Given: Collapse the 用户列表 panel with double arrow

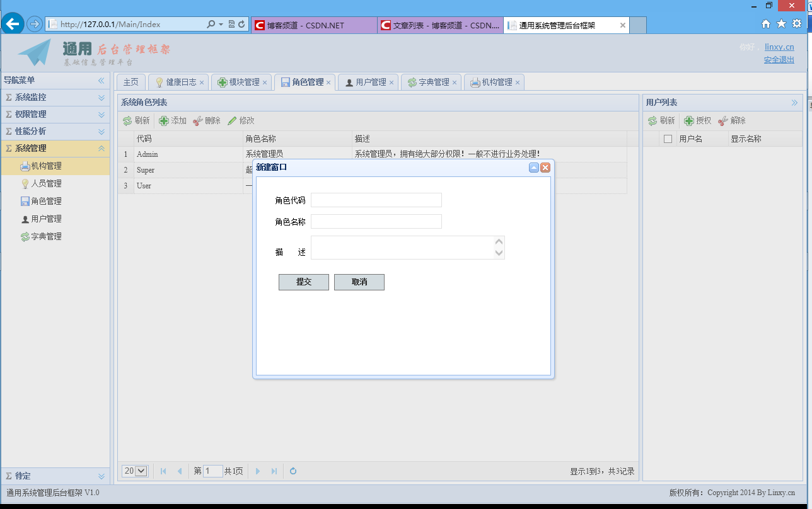Looking at the screenshot, I should (795, 103).
